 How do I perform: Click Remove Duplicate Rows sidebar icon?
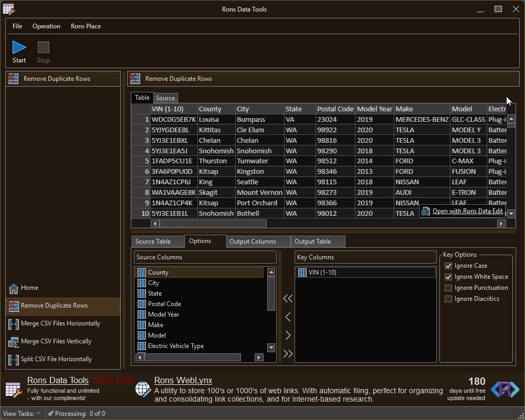[14, 306]
